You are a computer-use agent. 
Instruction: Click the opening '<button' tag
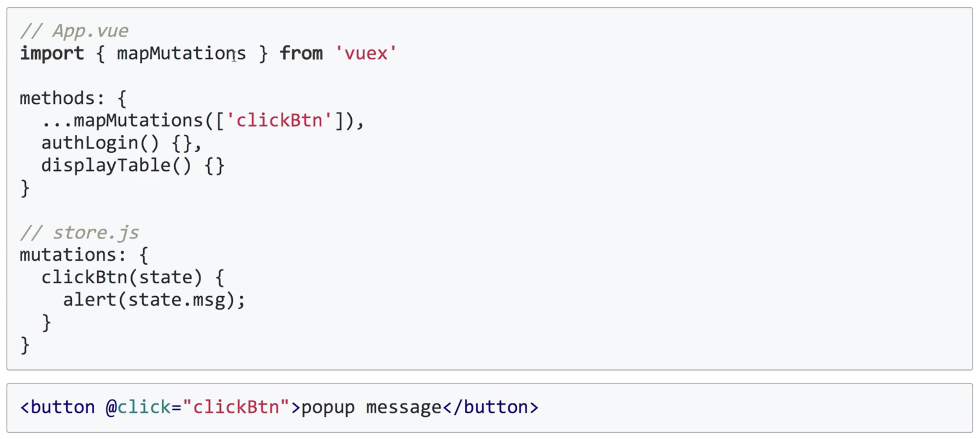point(58,407)
